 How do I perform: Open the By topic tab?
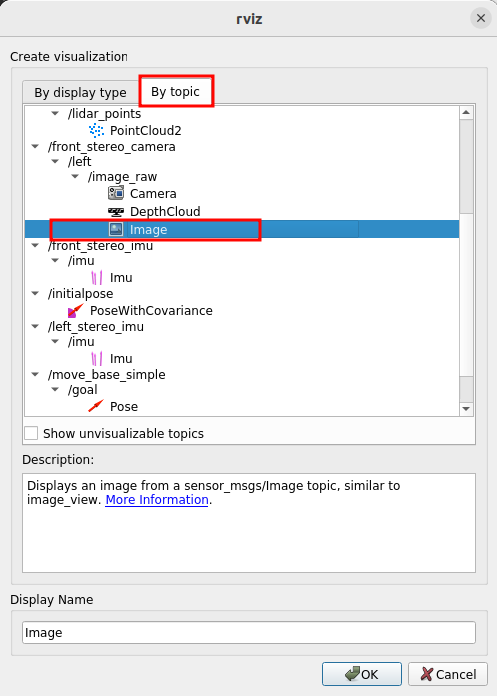coord(176,91)
